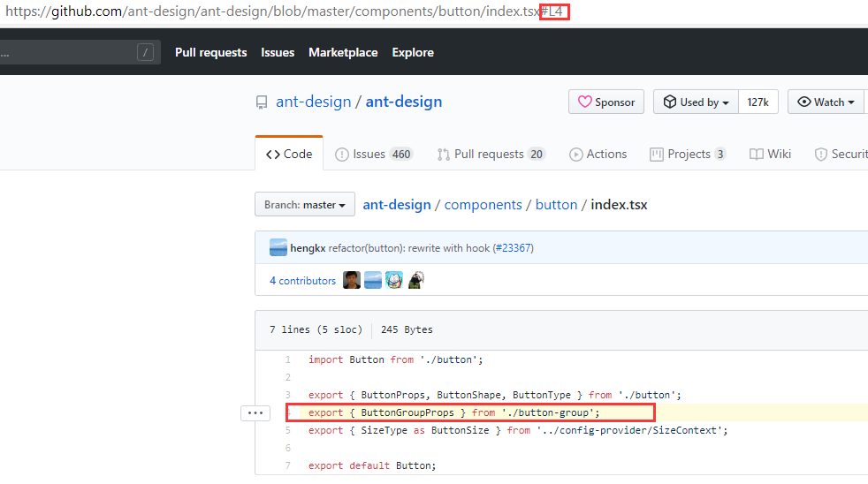Switch to the Actions tab
This screenshot has height=484, width=868.
[598, 154]
